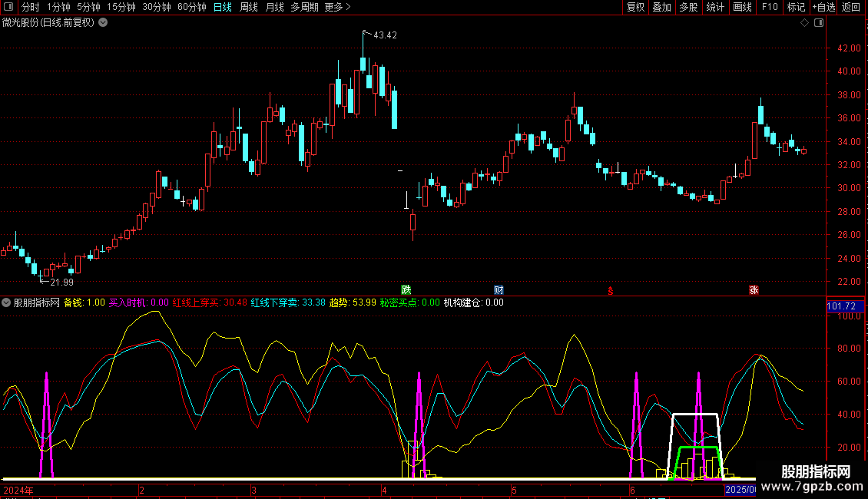Click 买入时机: 0.00 indicator value
This screenshot has width=868, height=499.
click(138, 302)
